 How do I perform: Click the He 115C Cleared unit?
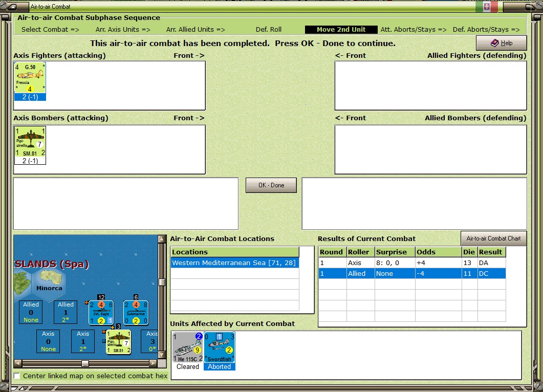[x=188, y=351]
